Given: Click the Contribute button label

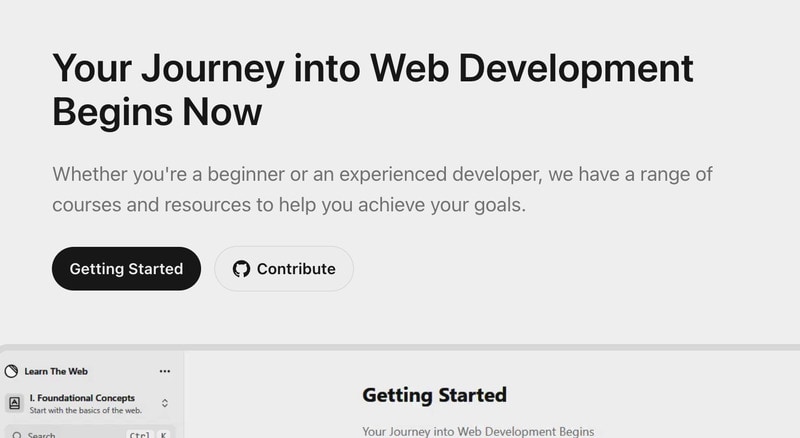Looking at the screenshot, I should point(296,269).
